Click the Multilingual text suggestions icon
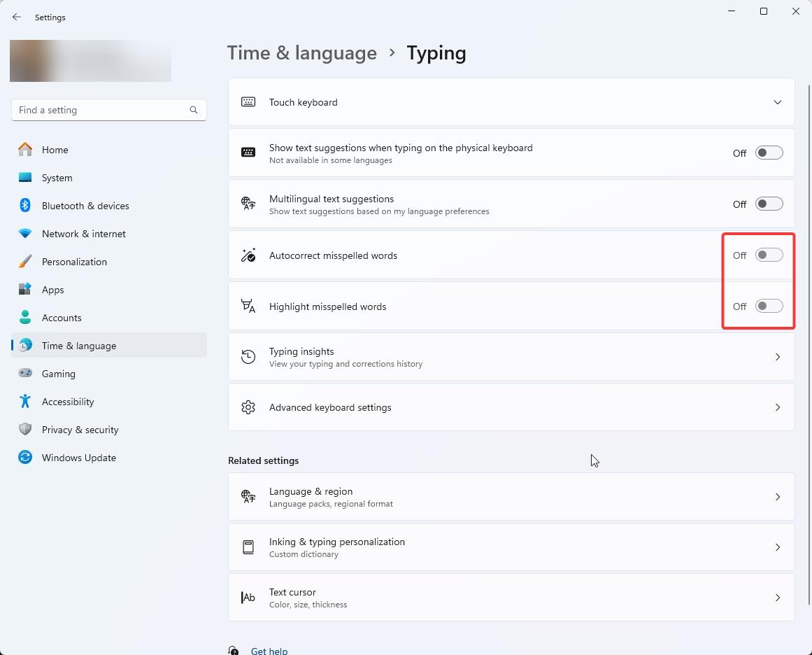 [248, 203]
